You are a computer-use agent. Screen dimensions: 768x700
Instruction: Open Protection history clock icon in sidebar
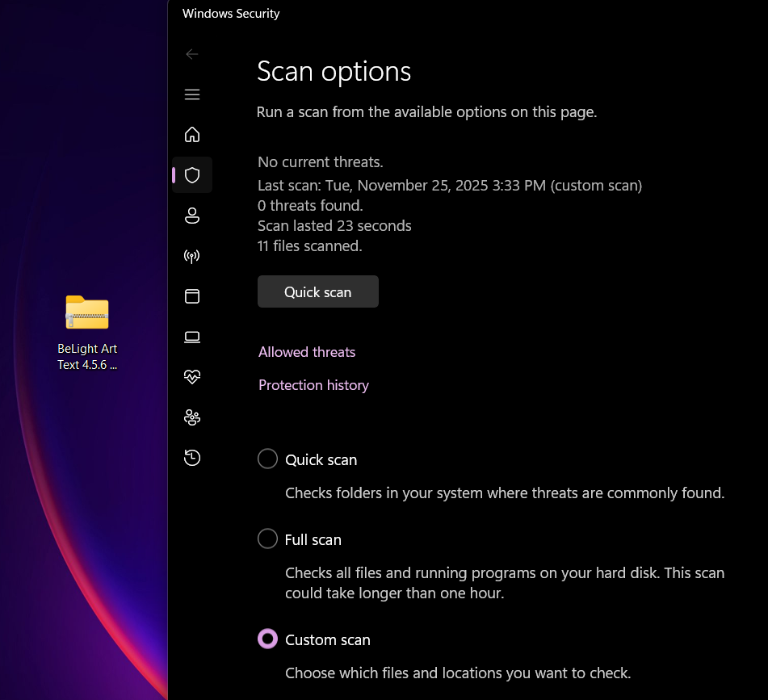pos(192,458)
